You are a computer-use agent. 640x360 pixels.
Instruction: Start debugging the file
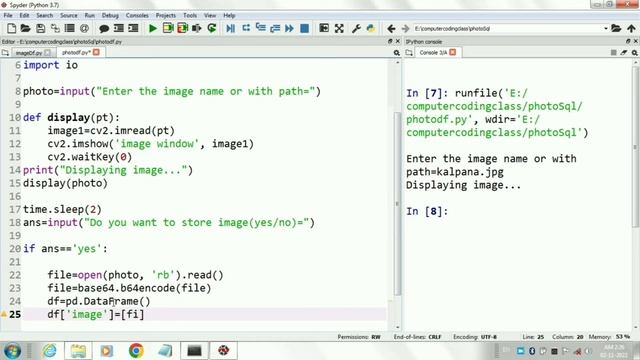click(x=231, y=28)
